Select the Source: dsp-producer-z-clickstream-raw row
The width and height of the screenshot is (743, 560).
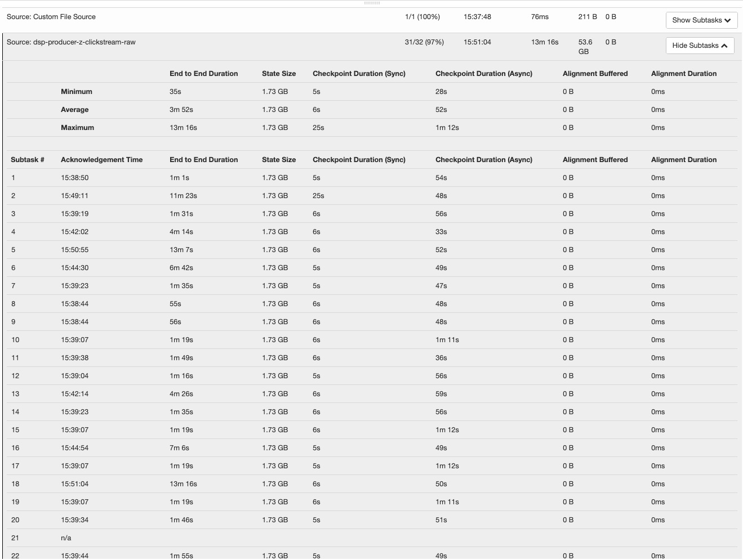71,42
